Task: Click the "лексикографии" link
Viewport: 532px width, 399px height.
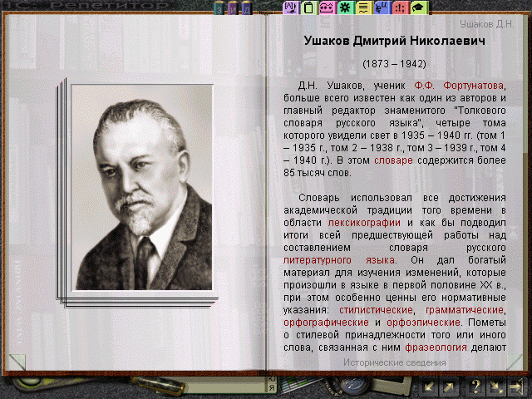Action: (x=364, y=223)
